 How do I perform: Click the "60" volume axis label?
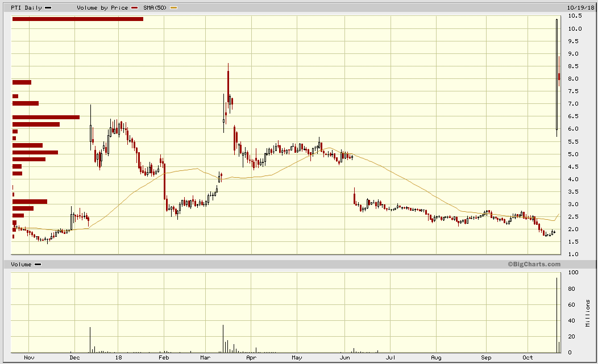coord(571,305)
